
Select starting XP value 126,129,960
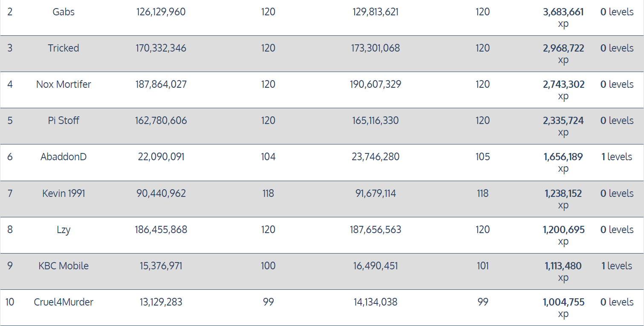pos(161,12)
